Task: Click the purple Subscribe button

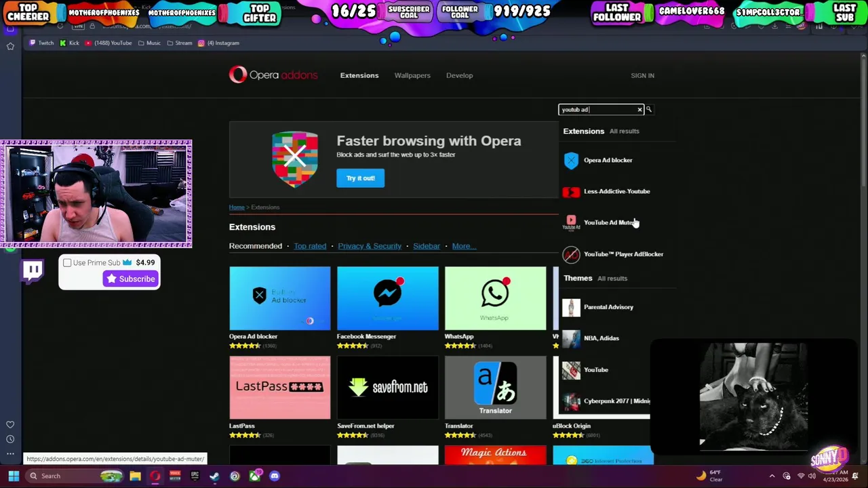Action: pyautogui.click(x=130, y=279)
